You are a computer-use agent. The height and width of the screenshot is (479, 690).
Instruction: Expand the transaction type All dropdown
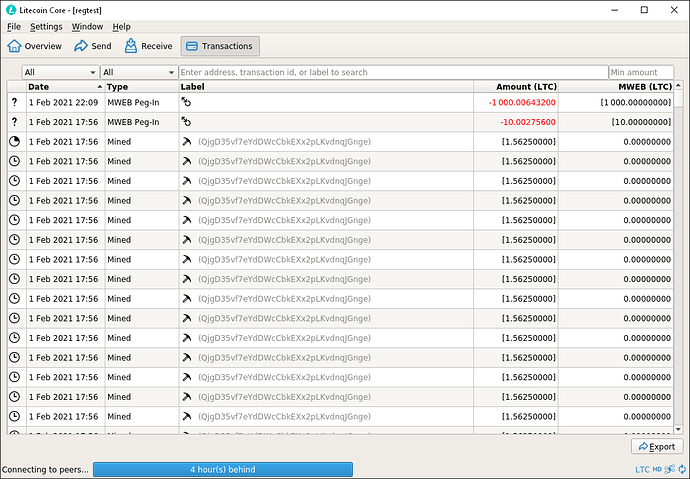(x=139, y=72)
